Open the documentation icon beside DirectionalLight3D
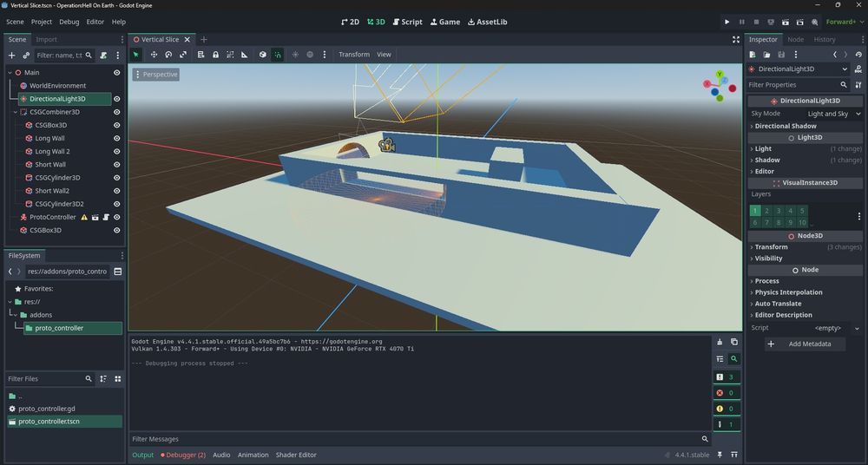Screen dimensions: 868x465 tap(858, 69)
